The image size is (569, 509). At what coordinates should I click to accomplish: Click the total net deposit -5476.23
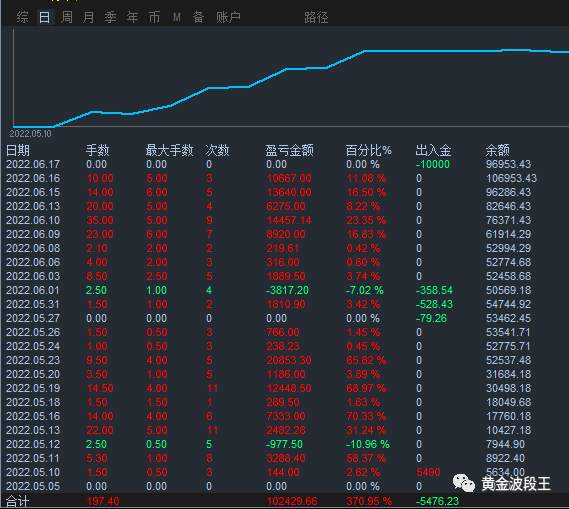pos(437,501)
